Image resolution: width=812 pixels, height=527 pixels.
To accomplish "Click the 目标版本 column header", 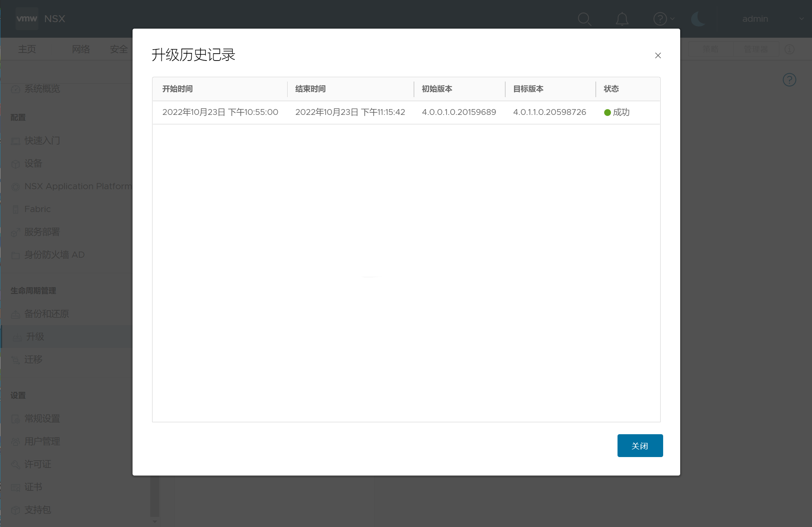I will 528,89.
